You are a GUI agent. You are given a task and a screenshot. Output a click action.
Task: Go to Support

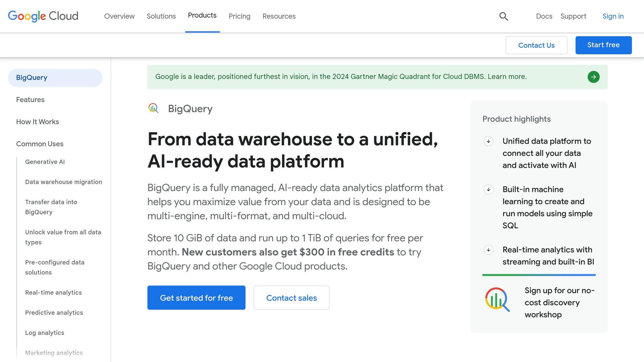point(573,16)
